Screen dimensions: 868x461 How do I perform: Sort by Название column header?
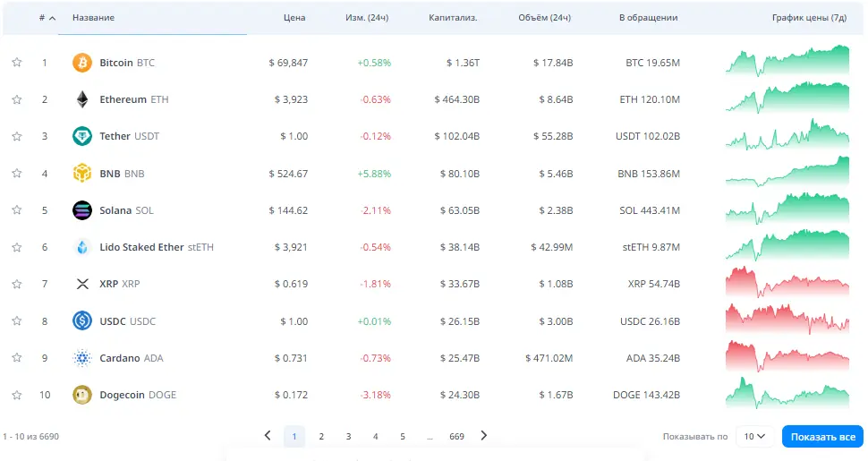click(93, 18)
